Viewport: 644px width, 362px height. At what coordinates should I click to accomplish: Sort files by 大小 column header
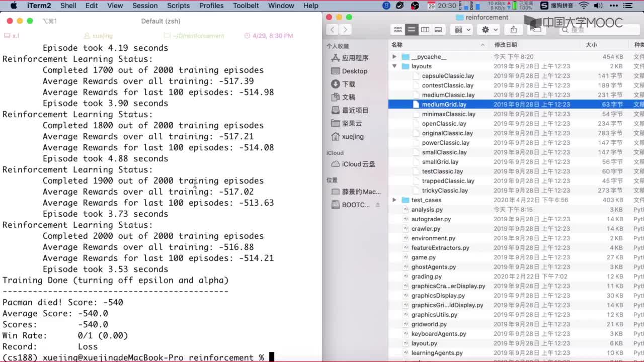tap(591, 45)
